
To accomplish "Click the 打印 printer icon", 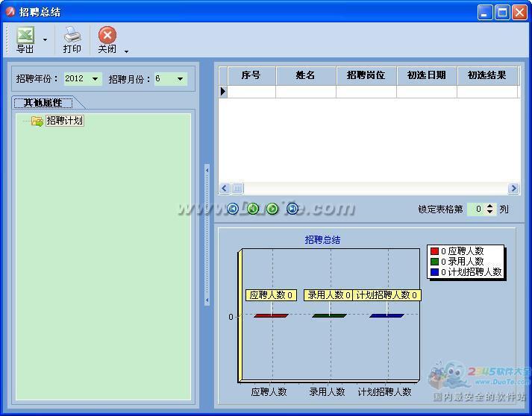I will click(x=72, y=34).
